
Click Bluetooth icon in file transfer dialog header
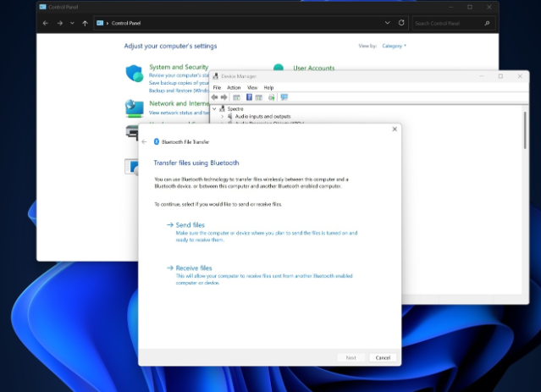(x=157, y=141)
